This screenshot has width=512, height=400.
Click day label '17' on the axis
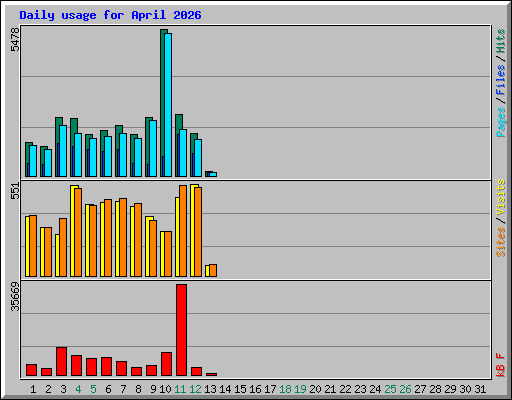point(270,389)
